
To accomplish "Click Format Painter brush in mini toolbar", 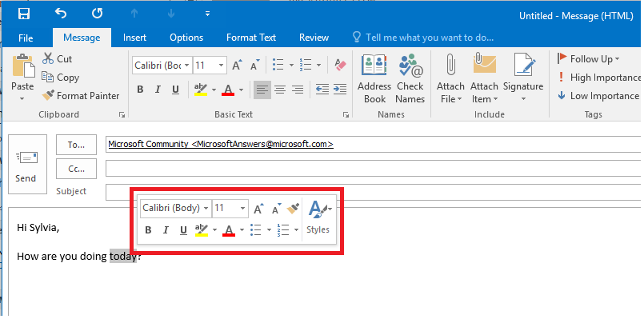I will point(293,209).
